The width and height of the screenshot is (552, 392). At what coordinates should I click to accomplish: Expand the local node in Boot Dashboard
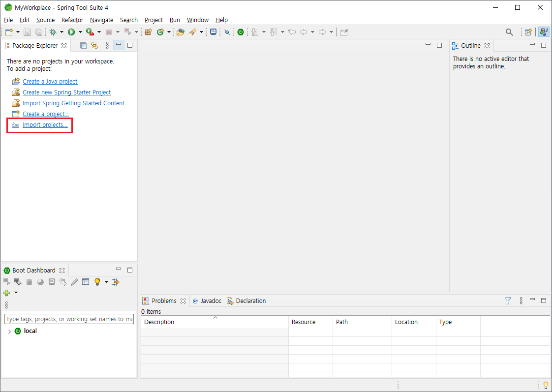[9, 331]
